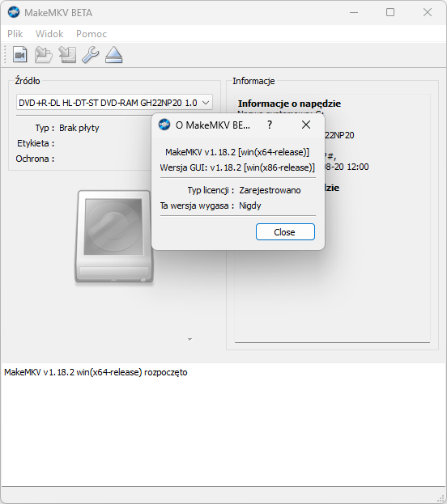Eject the disc with the eject icon
The height and width of the screenshot is (504, 447).
pos(114,55)
